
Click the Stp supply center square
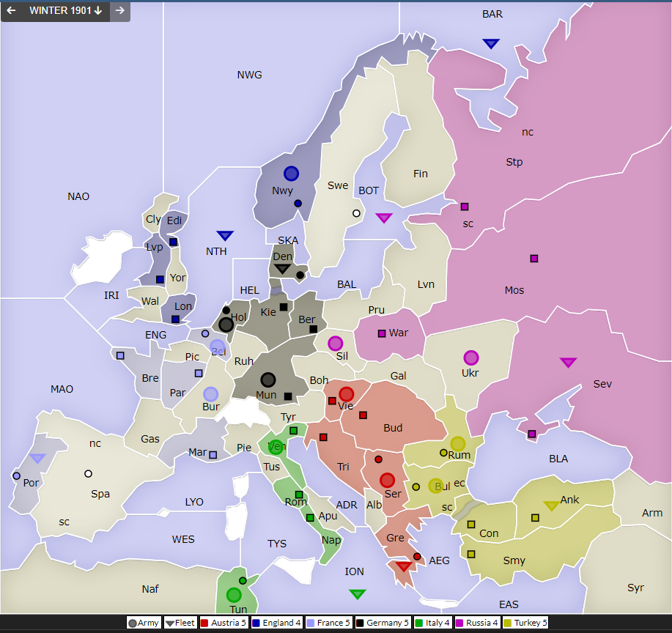(x=465, y=207)
